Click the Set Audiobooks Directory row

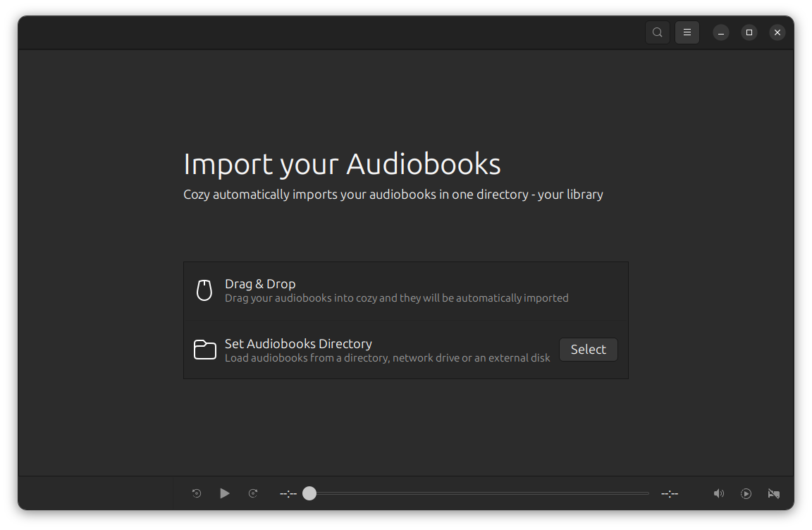tap(406, 350)
